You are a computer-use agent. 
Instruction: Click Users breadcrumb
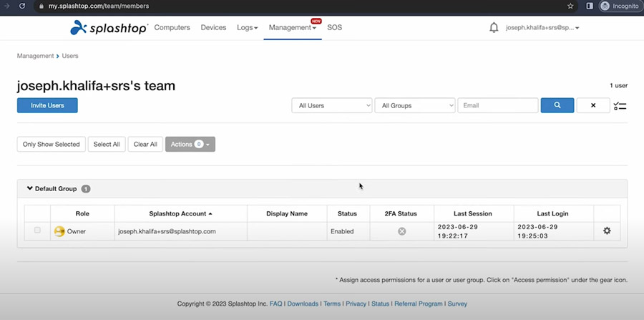[70, 55]
